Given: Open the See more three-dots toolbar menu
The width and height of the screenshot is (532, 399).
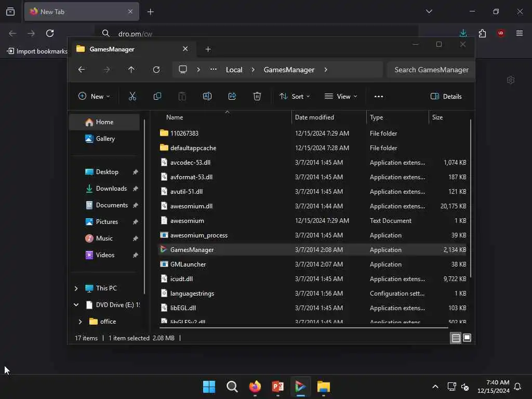Looking at the screenshot, I should (379, 96).
